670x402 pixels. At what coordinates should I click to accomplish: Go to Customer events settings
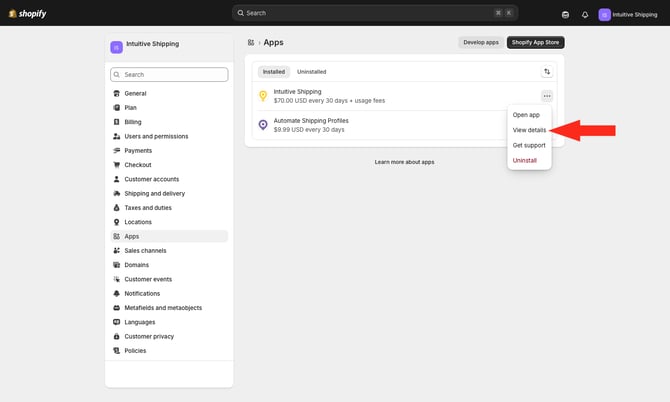point(169,279)
